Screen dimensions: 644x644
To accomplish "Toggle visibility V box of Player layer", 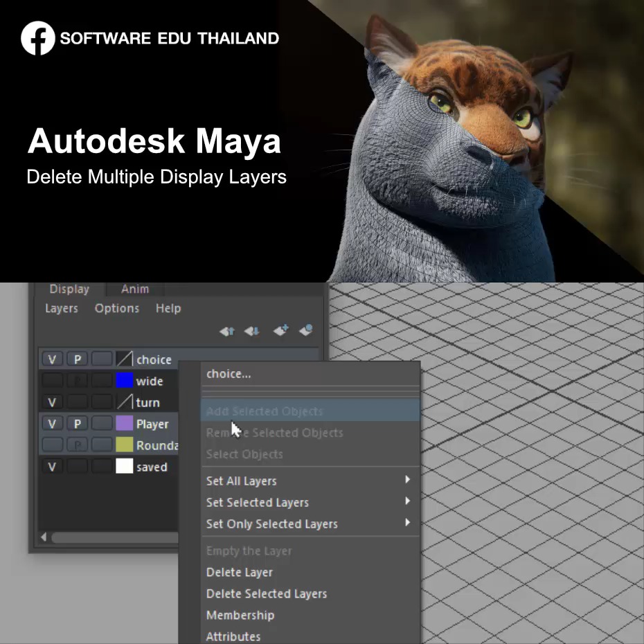I will click(x=52, y=423).
